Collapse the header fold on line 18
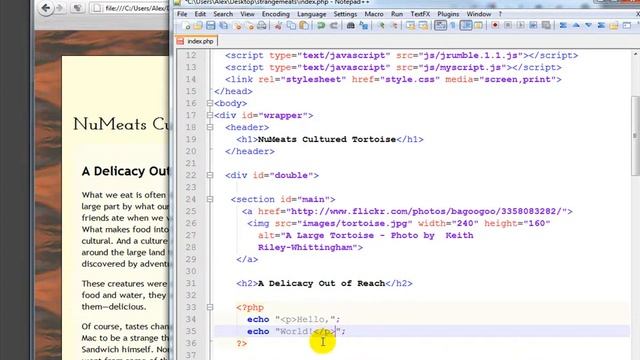The height and width of the screenshot is (360, 640). pos(210,127)
